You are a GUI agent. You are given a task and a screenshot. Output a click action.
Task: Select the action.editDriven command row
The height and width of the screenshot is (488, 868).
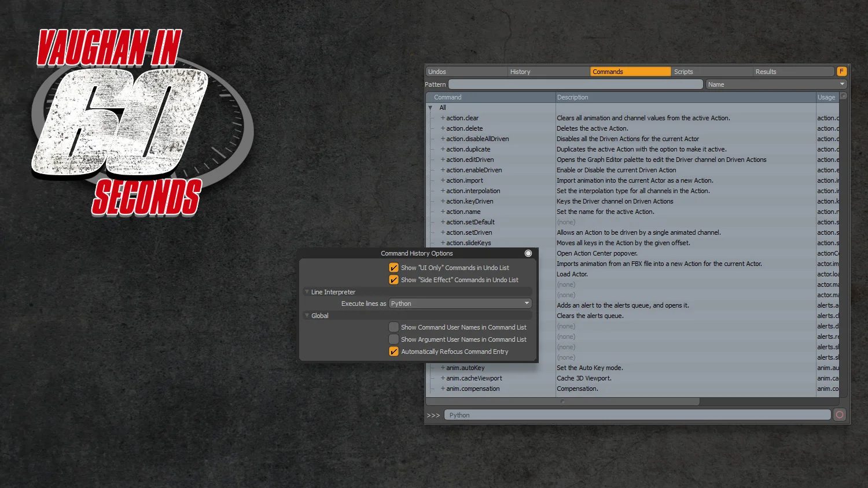633,160
